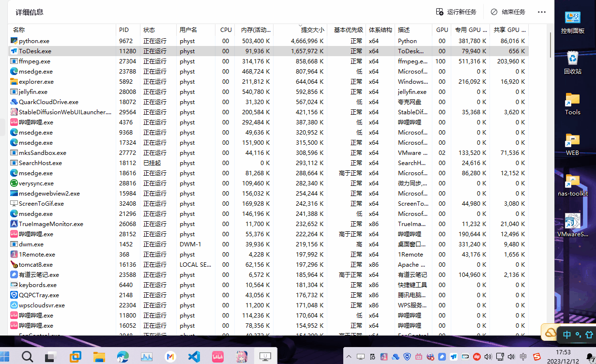Open Visual Studio Code from taskbar

point(194,357)
